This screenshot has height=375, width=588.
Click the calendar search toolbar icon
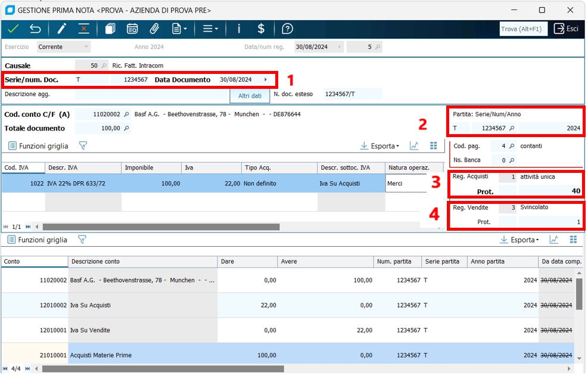pos(132,29)
